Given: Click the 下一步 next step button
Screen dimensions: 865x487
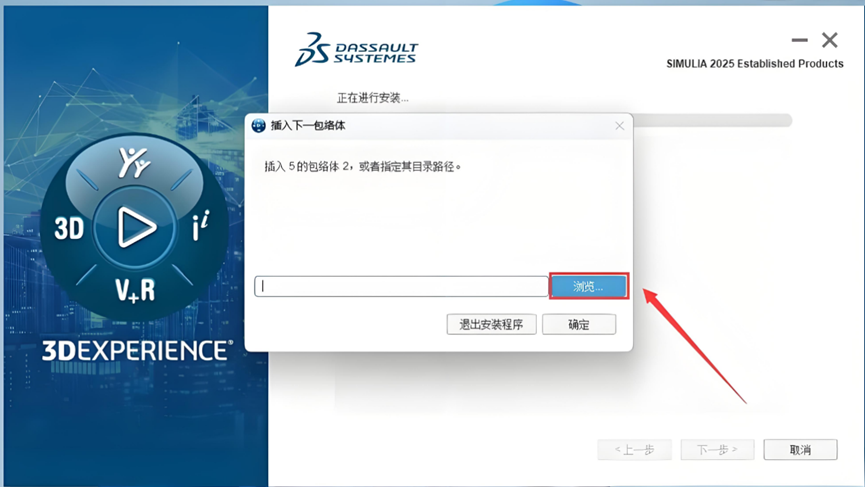Looking at the screenshot, I should [717, 449].
